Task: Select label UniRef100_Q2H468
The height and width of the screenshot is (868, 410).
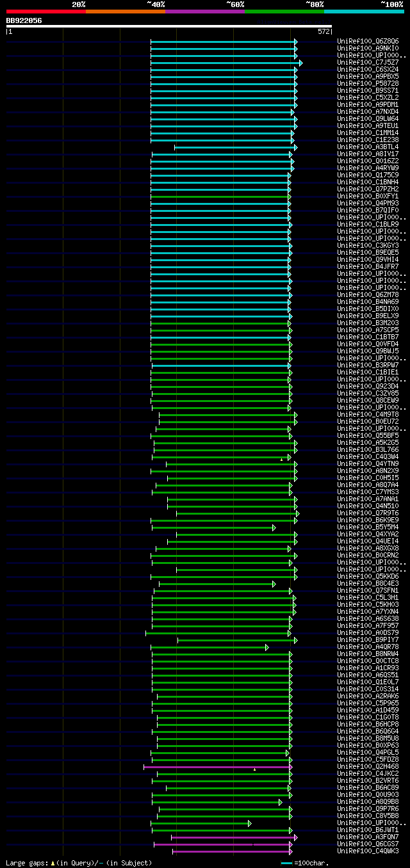Action: [368, 767]
